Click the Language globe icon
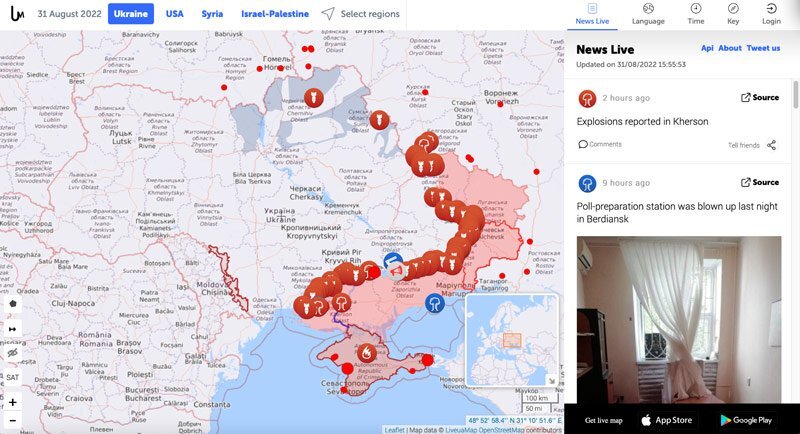The image size is (800, 434). coord(648,9)
